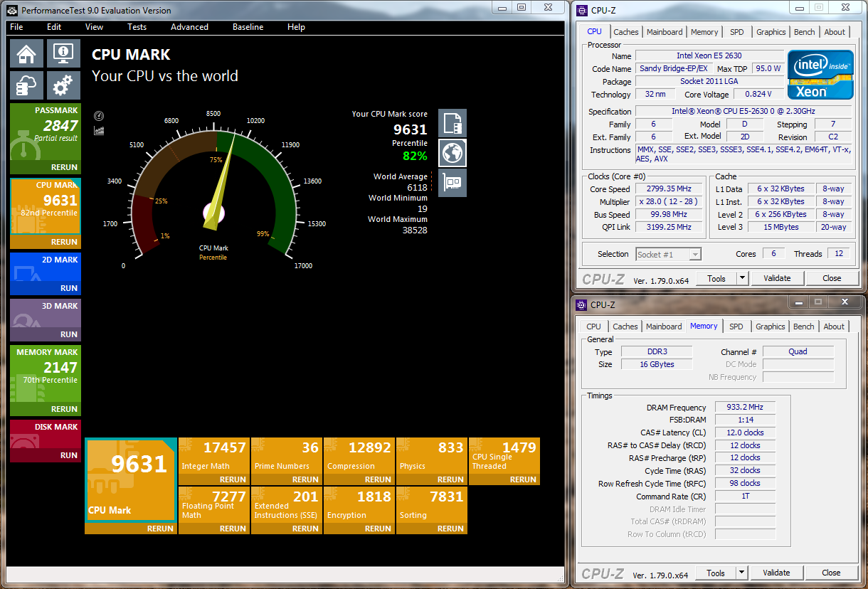Click the CPU Mark gauge needle

222,184
